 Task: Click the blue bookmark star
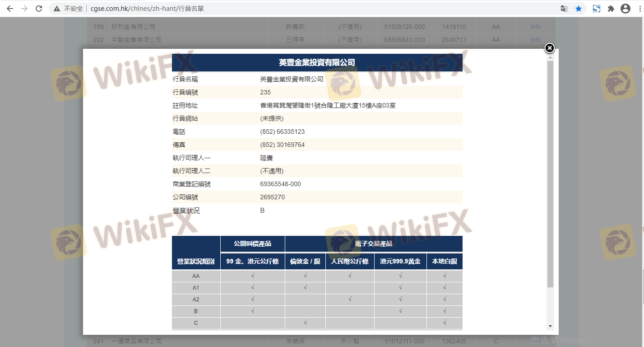click(578, 9)
